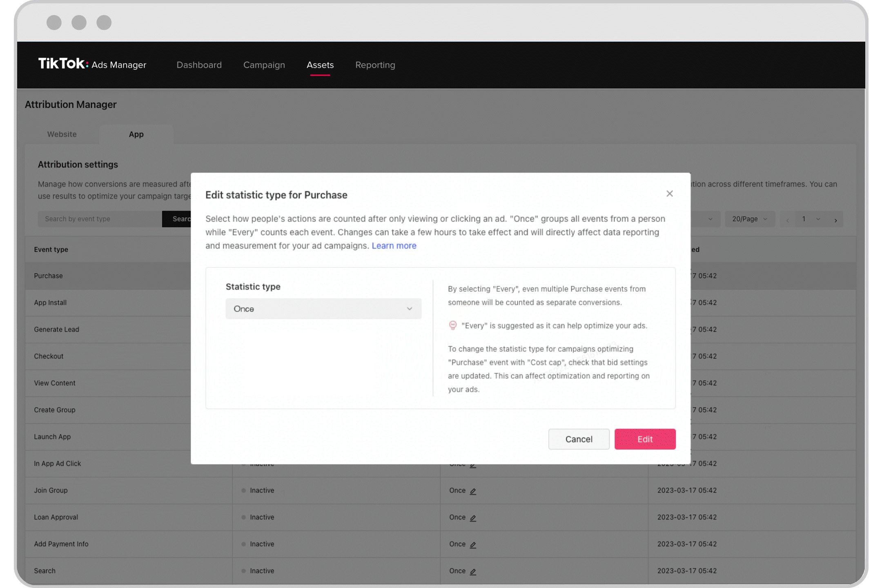The height and width of the screenshot is (588, 882).
Task: Open the Reporting menu
Action: pos(375,65)
